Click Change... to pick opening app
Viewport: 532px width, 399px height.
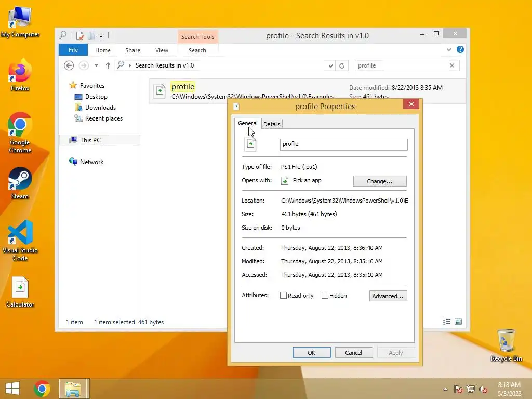(x=380, y=181)
